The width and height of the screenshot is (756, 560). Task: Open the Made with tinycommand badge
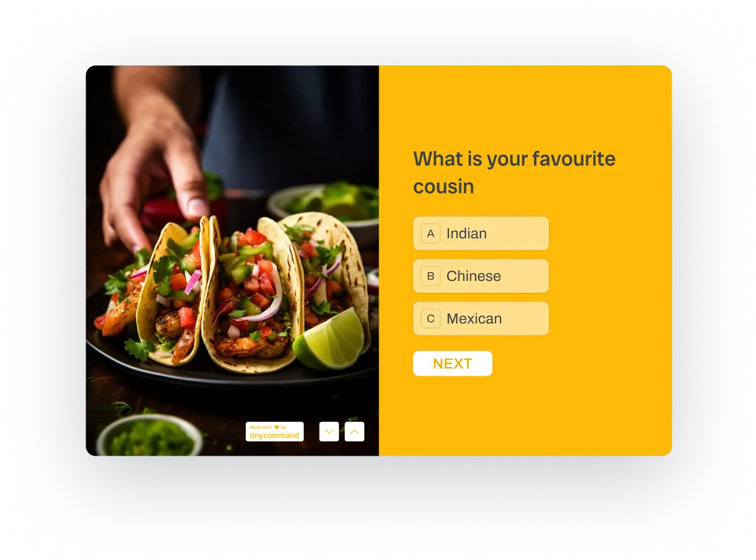coord(275,432)
